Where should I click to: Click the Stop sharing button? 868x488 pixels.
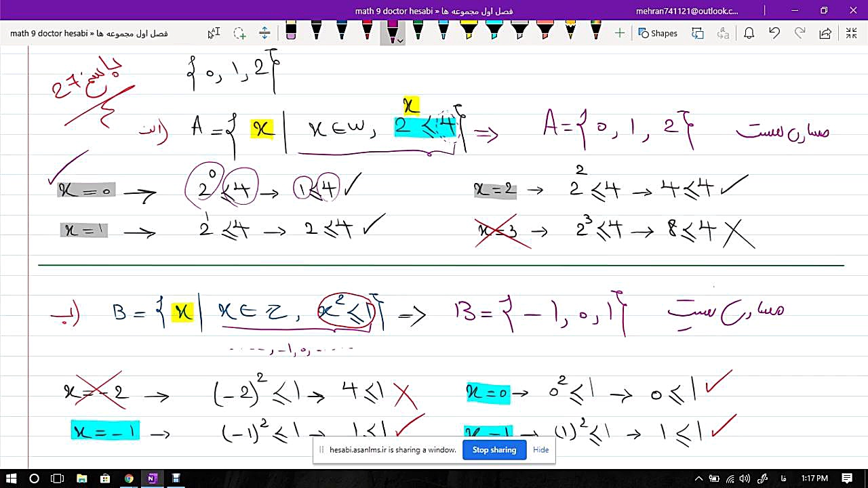coord(494,450)
